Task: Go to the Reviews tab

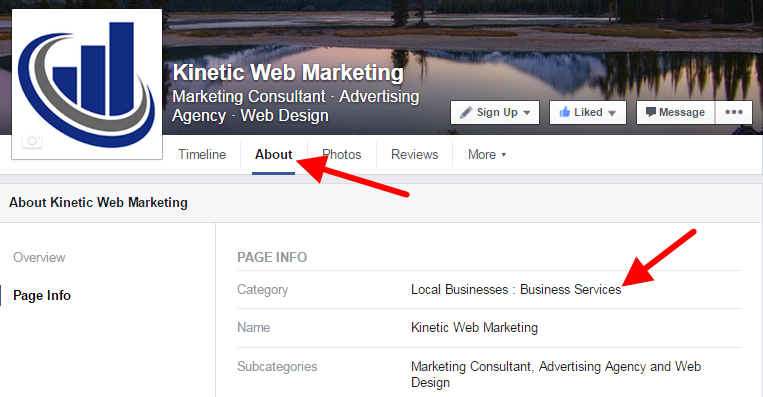Action: tap(415, 155)
